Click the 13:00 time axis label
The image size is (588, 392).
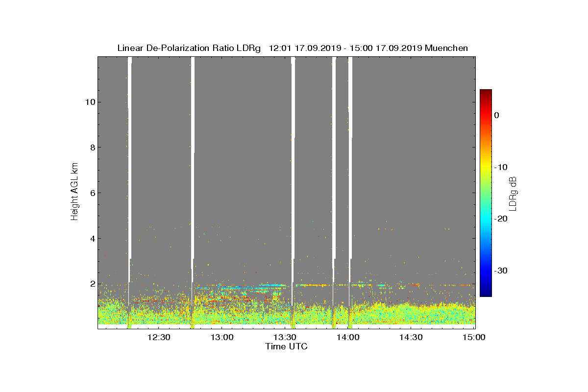click(x=222, y=337)
